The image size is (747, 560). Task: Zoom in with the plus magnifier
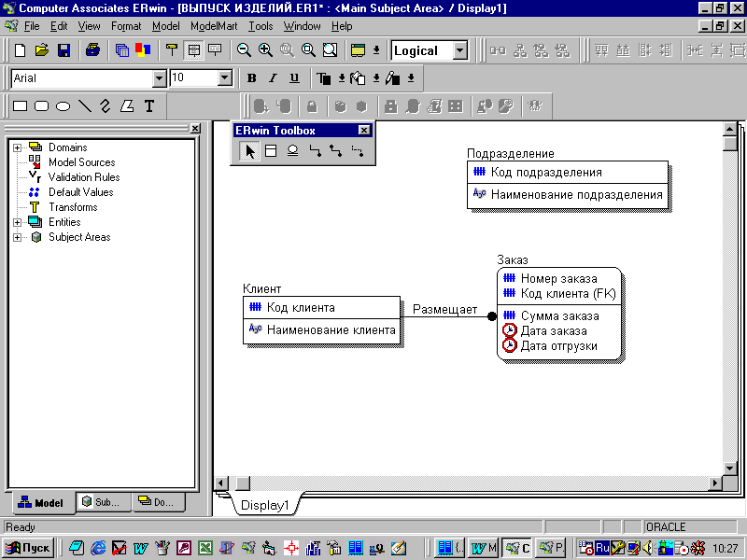tap(265, 50)
